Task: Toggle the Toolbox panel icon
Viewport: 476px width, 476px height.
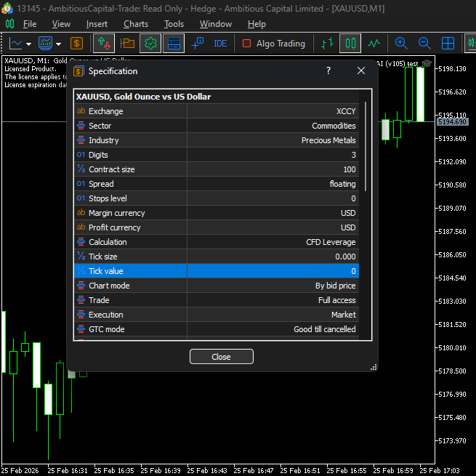Action: (174, 44)
